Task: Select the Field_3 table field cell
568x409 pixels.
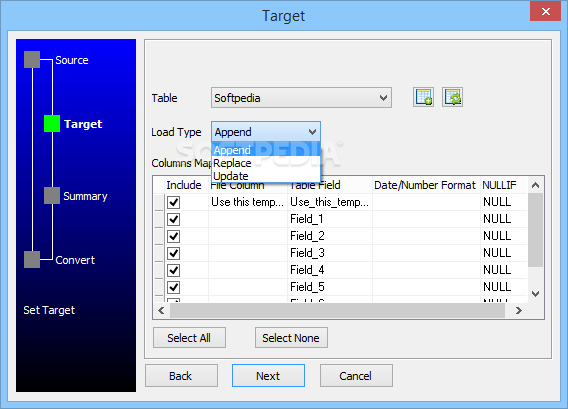Action: tap(330, 253)
